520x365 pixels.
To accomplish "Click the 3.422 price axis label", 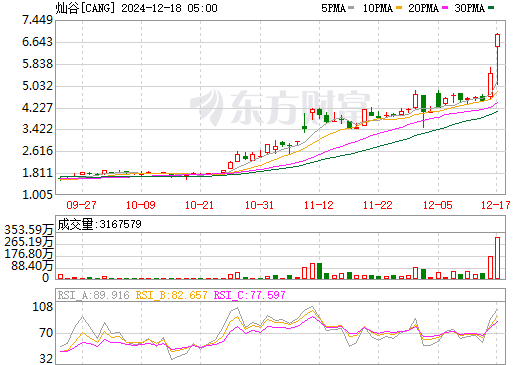I will coord(38,129).
